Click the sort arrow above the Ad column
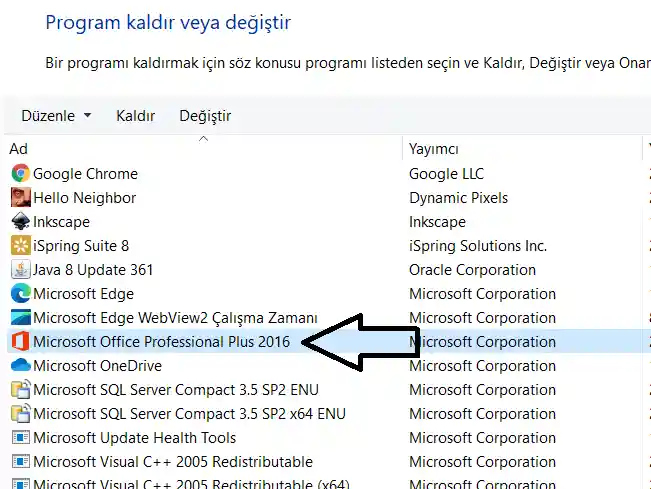 click(203, 139)
